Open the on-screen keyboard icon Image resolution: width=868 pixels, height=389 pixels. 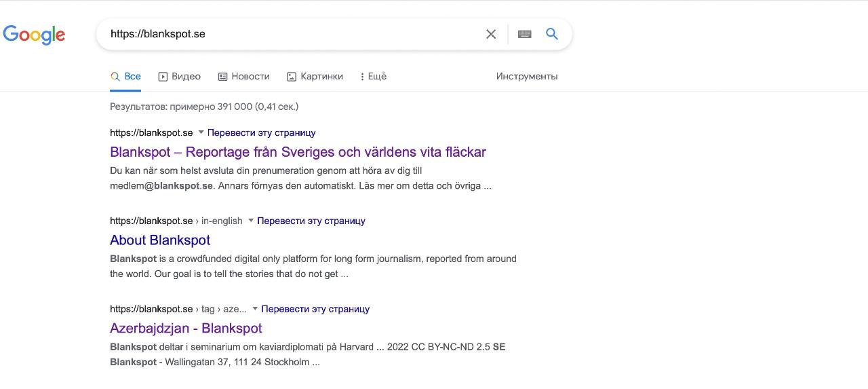524,34
